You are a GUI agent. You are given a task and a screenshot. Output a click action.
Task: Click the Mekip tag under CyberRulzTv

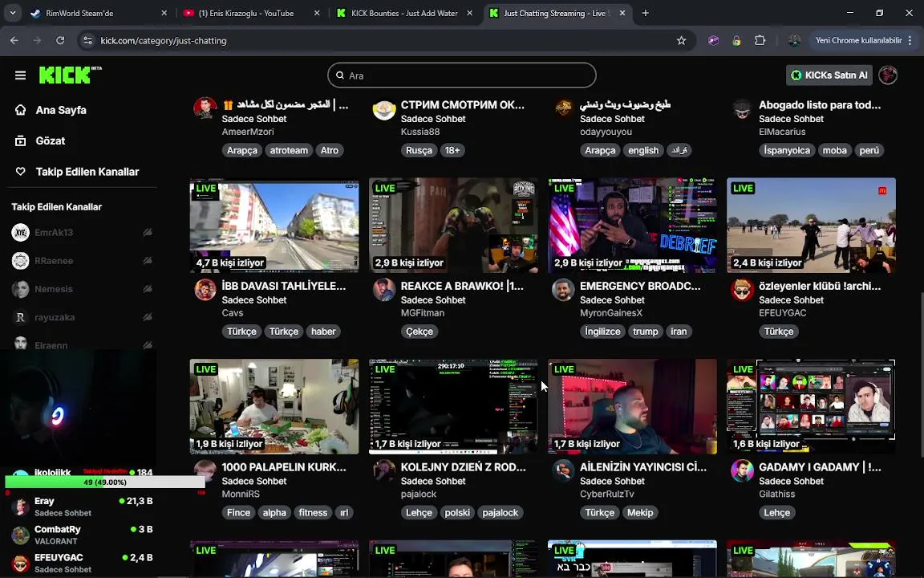[x=640, y=512]
